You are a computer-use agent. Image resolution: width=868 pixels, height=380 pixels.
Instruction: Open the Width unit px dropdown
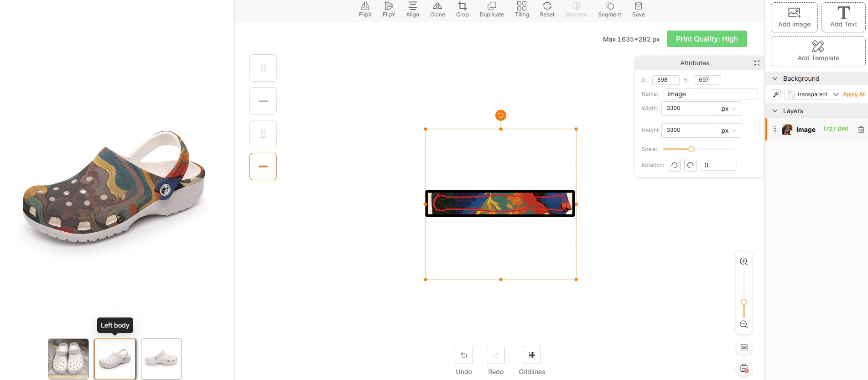(x=728, y=109)
